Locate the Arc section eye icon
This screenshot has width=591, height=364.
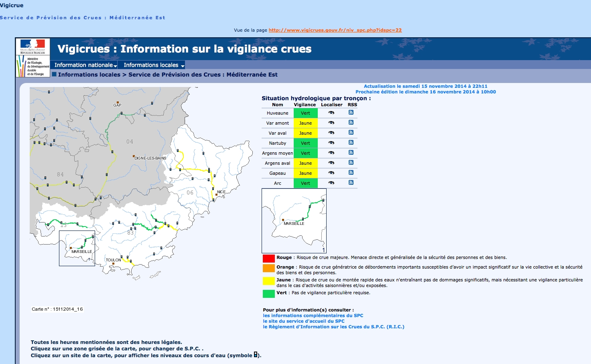click(x=331, y=183)
